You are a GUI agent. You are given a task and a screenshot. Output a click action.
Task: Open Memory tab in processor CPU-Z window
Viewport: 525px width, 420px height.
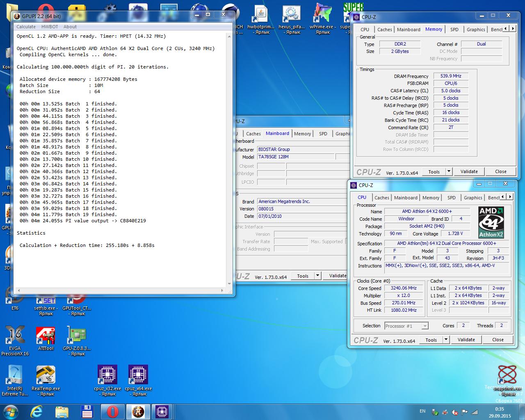tap(431, 198)
